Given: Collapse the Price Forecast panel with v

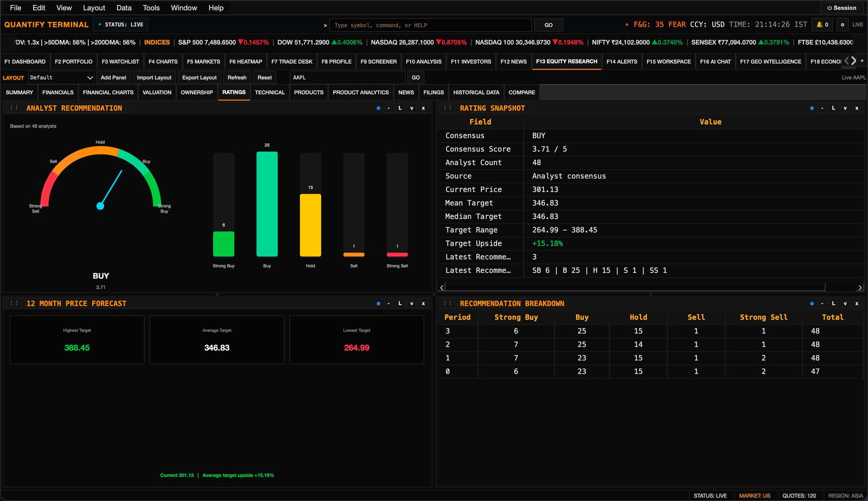Looking at the screenshot, I should [x=412, y=303].
